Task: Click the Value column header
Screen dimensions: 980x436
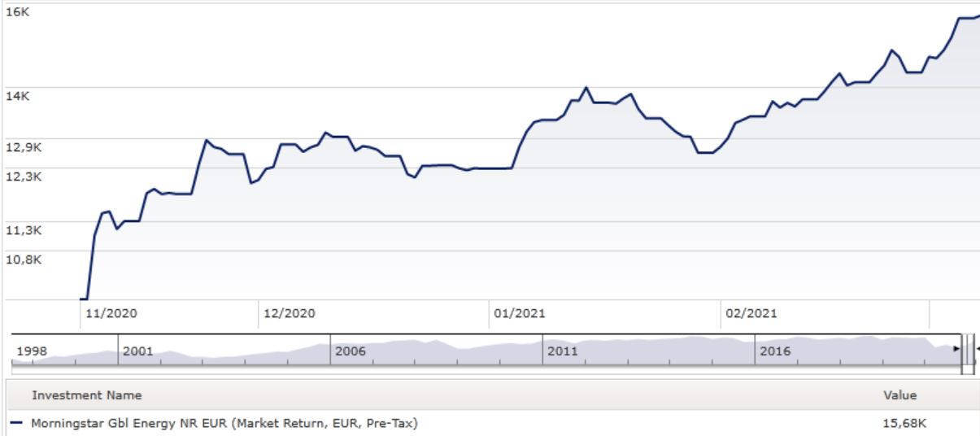Action: (x=899, y=395)
